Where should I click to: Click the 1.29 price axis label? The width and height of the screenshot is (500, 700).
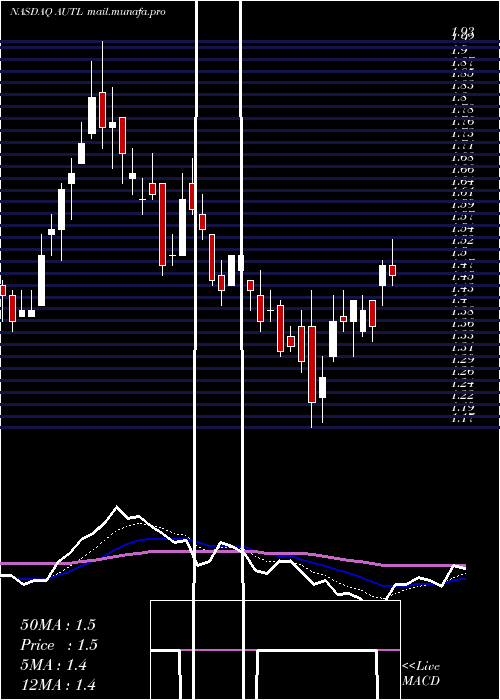[463, 360]
